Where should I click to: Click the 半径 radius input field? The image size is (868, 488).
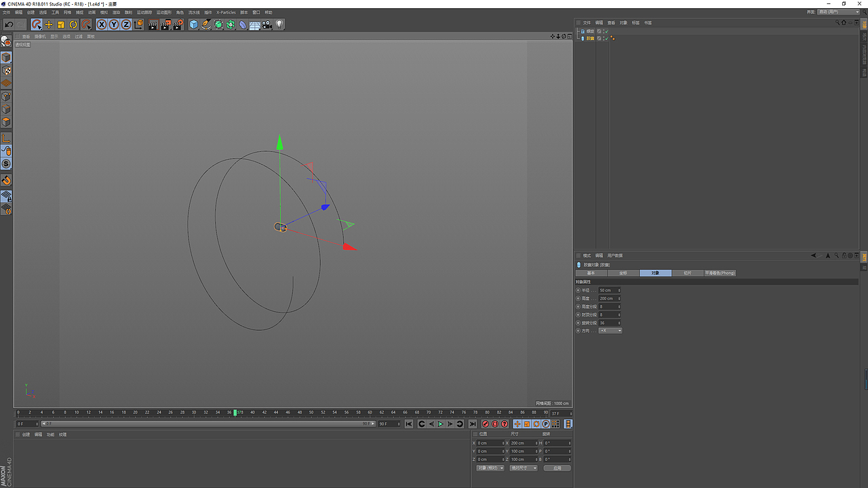(x=608, y=290)
